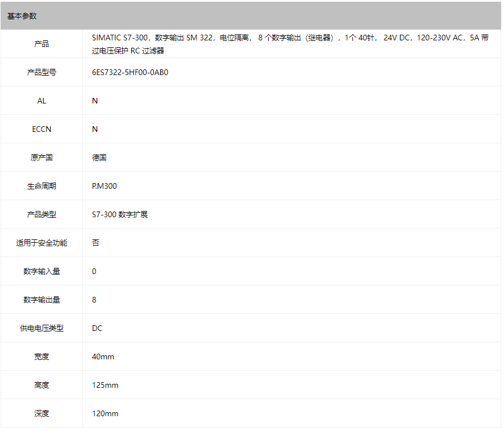Select the 数字输出量 label cell
The width and height of the screenshot is (504, 431).
[41, 300]
